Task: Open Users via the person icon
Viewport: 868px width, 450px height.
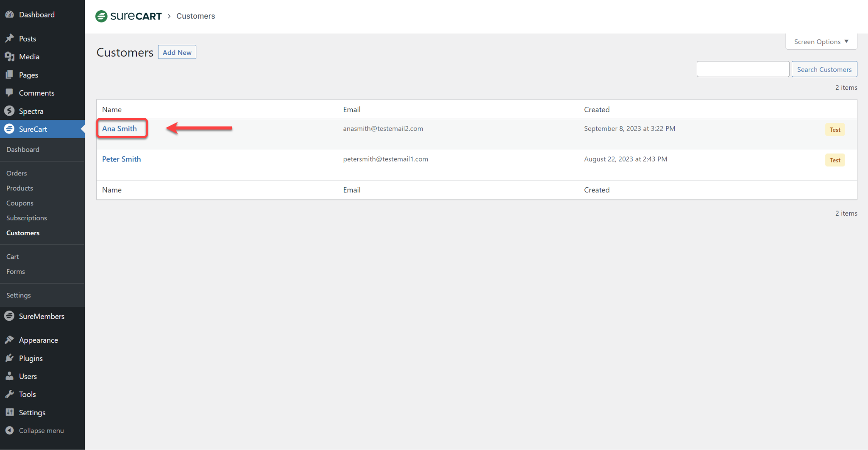Action: tap(10, 376)
